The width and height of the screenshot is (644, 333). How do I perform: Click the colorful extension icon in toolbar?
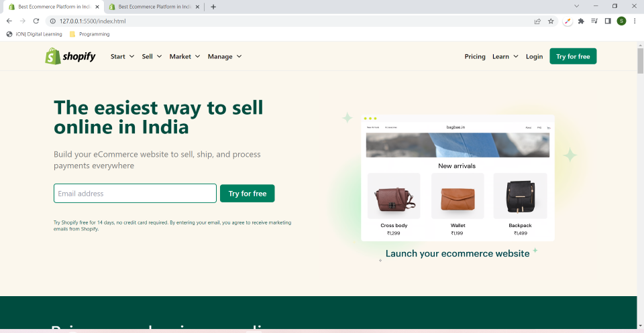[568, 21]
